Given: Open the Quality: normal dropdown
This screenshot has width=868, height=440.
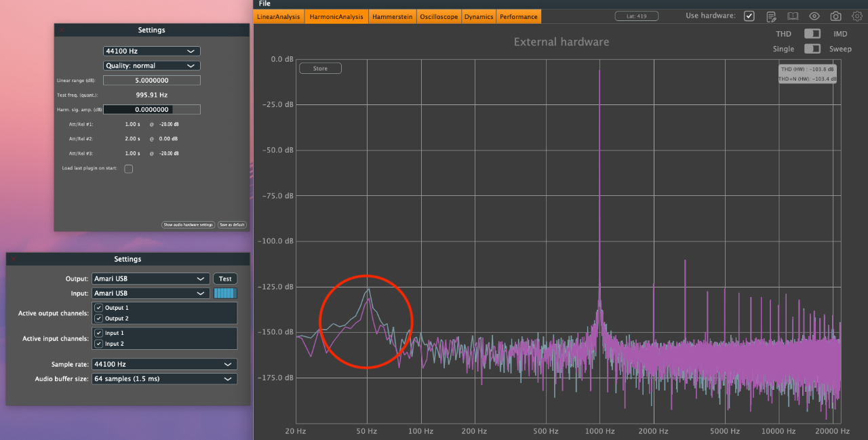Looking at the screenshot, I should [x=152, y=66].
